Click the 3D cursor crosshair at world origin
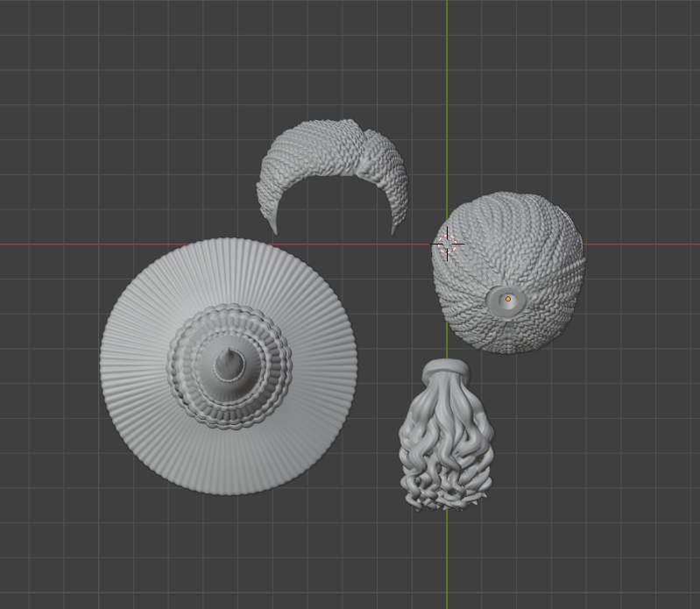700x609 pixels. (x=447, y=244)
